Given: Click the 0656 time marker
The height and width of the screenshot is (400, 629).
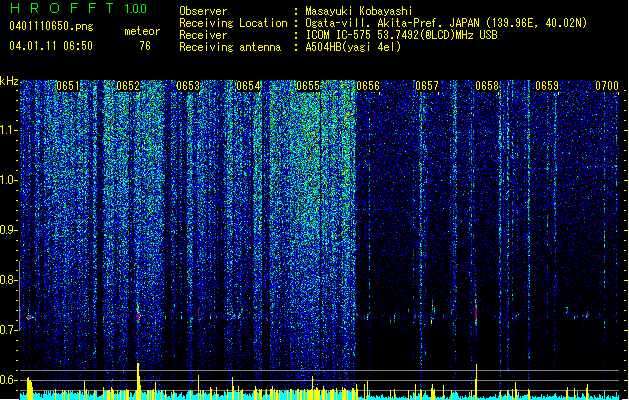Looking at the screenshot, I should click(x=368, y=86).
